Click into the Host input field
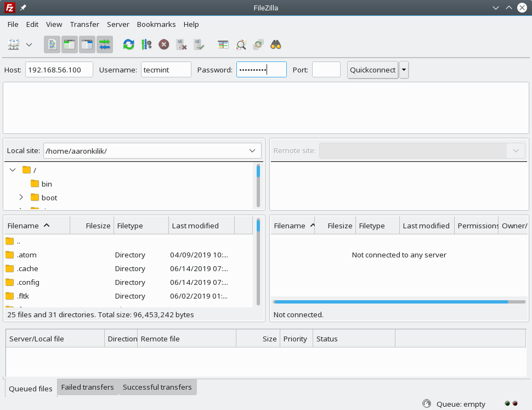The height and width of the screenshot is (410, 532). click(x=59, y=70)
